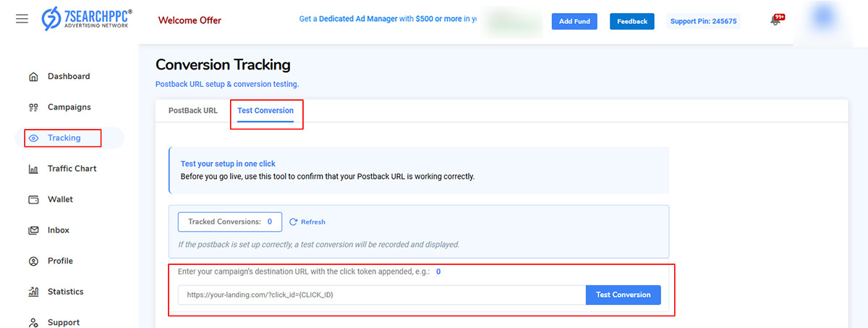Open Statistics from sidebar

pyautogui.click(x=65, y=292)
